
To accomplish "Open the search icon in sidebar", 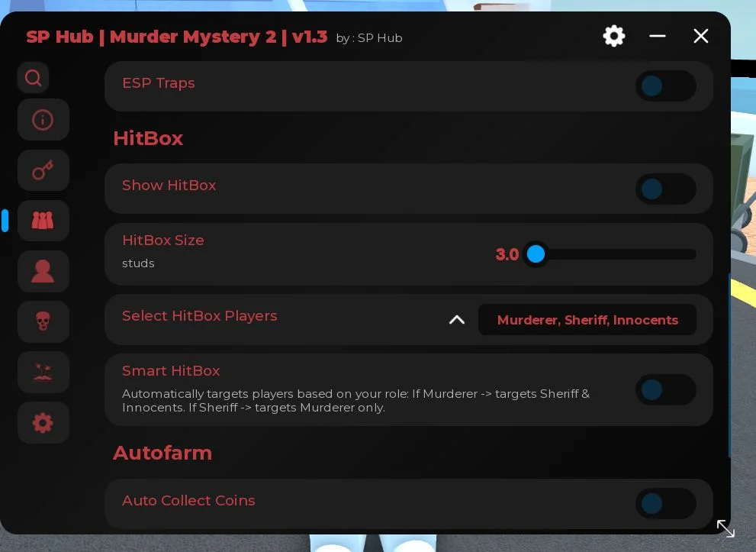I will click(34, 77).
